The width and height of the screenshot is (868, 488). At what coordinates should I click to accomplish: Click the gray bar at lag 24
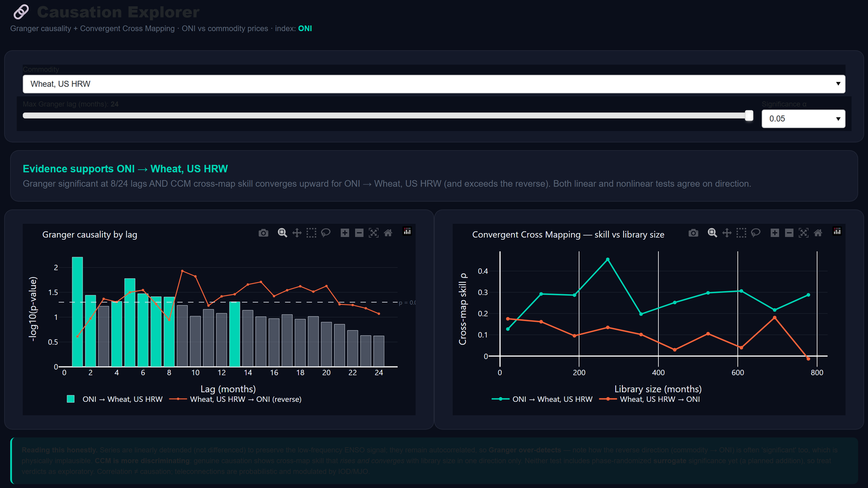tap(379, 351)
